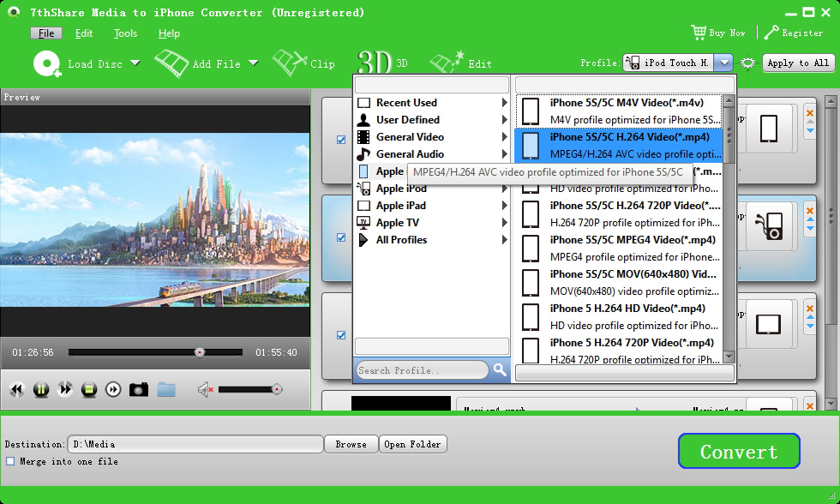Click the Search Profile input field
This screenshot has height=504, width=840.
[422, 370]
